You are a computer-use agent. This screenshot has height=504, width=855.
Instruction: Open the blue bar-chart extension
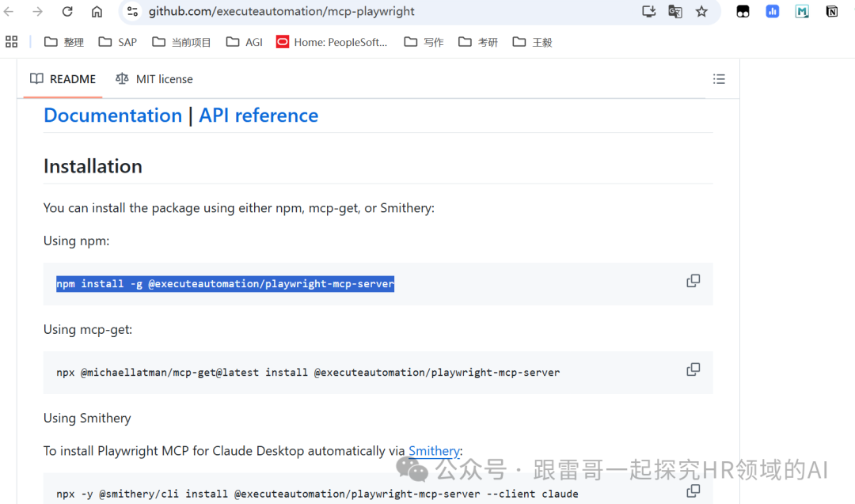772,11
